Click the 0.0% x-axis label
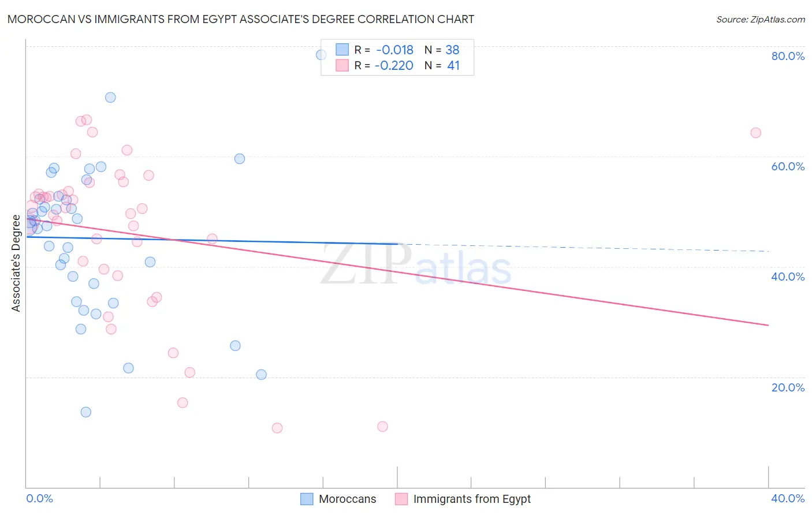Viewport: 812px width, 515px height. click(39, 498)
